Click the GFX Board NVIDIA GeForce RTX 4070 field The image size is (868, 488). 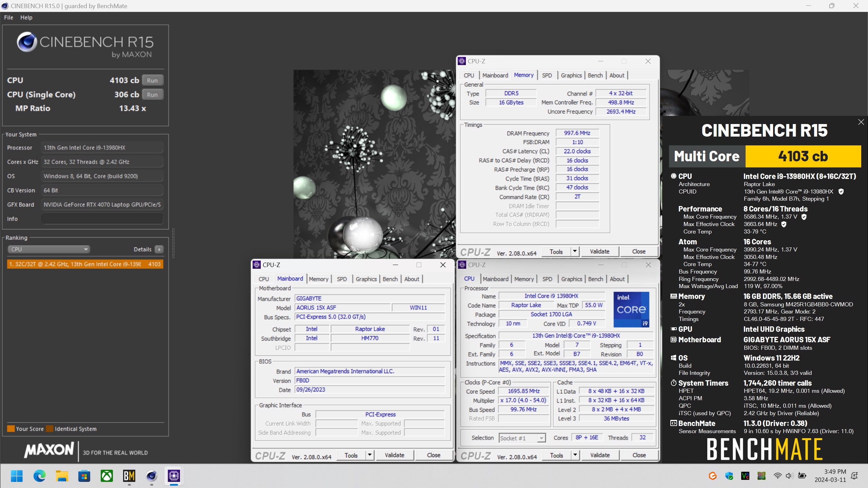point(102,205)
